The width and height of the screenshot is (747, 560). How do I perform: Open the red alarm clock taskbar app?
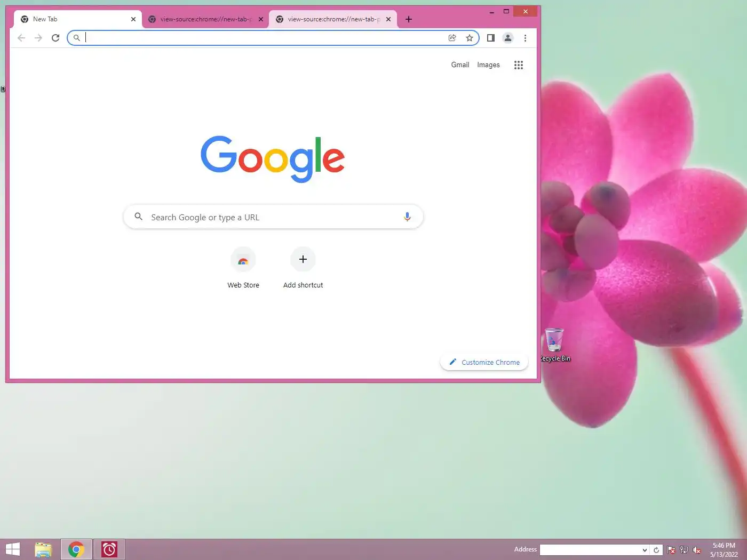click(109, 549)
